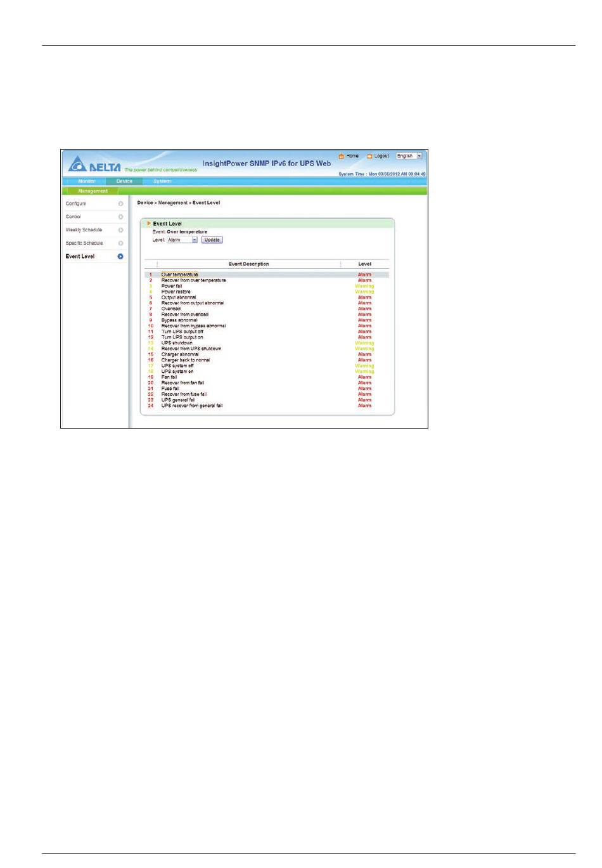
Task: Open Control in the sidebar
Action: click(74, 217)
